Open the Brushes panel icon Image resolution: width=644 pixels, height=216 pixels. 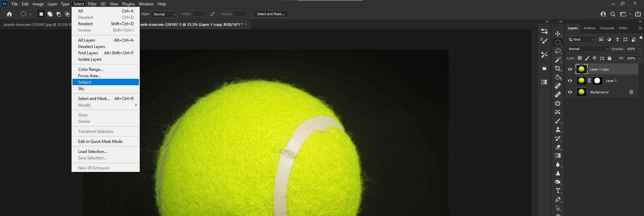(x=544, y=41)
